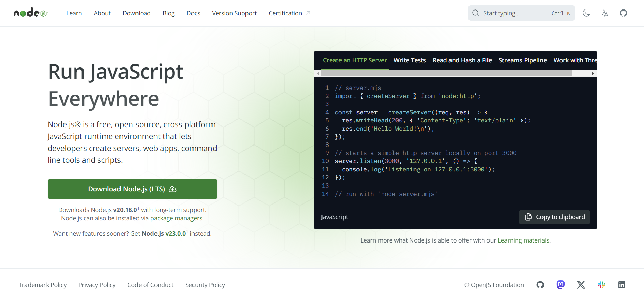Open GitHub icon in footer
This screenshot has width=644, height=291.
point(540,285)
